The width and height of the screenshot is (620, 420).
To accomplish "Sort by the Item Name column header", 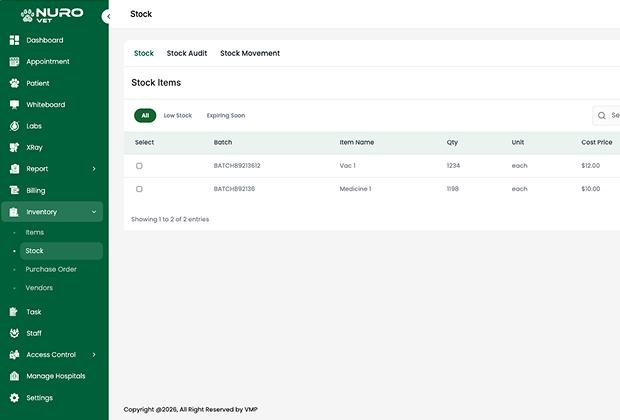I will click(x=357, y=142).
